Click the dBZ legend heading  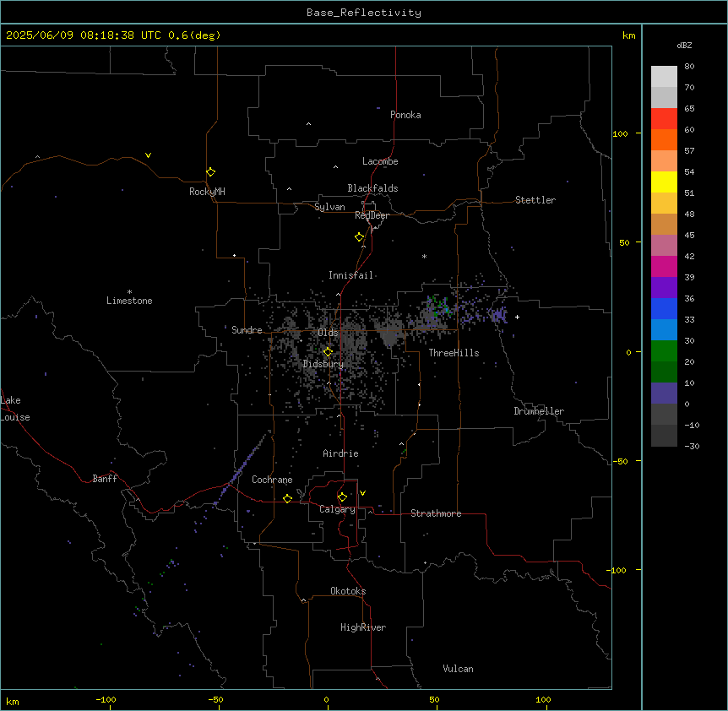pos(684,46)
